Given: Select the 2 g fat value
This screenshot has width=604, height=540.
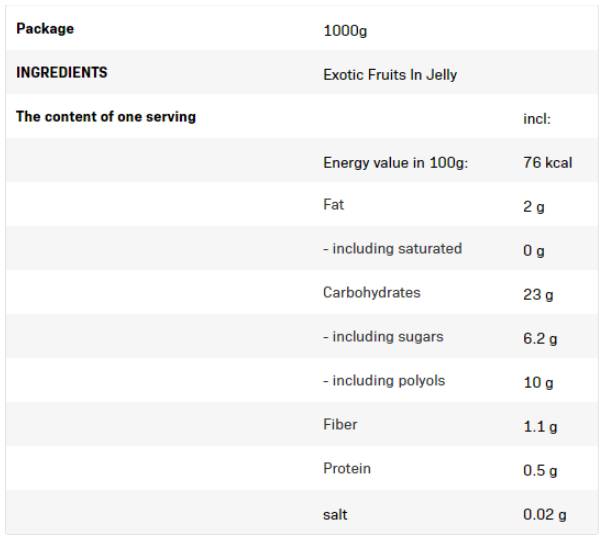Looking at the screenshot, I should 534,207.
